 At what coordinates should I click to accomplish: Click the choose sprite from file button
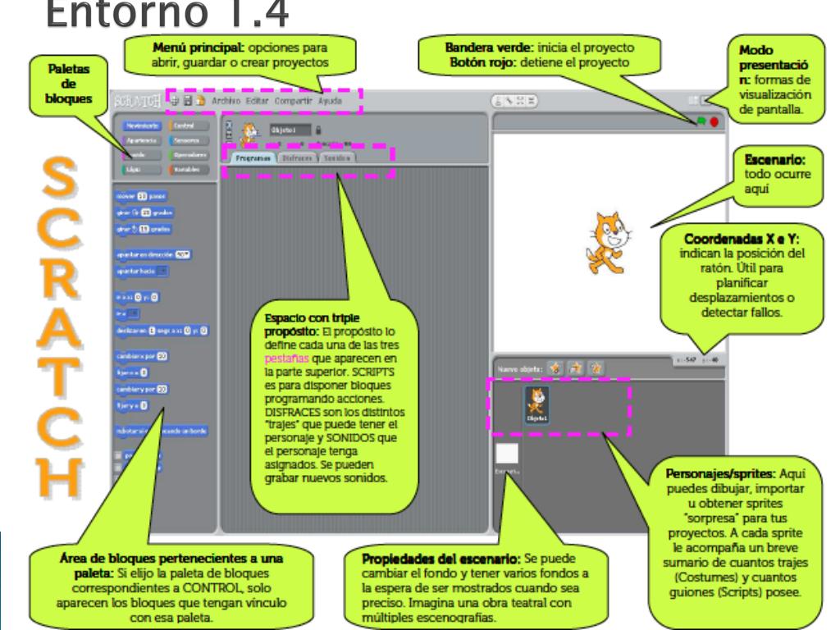point(576,368)
